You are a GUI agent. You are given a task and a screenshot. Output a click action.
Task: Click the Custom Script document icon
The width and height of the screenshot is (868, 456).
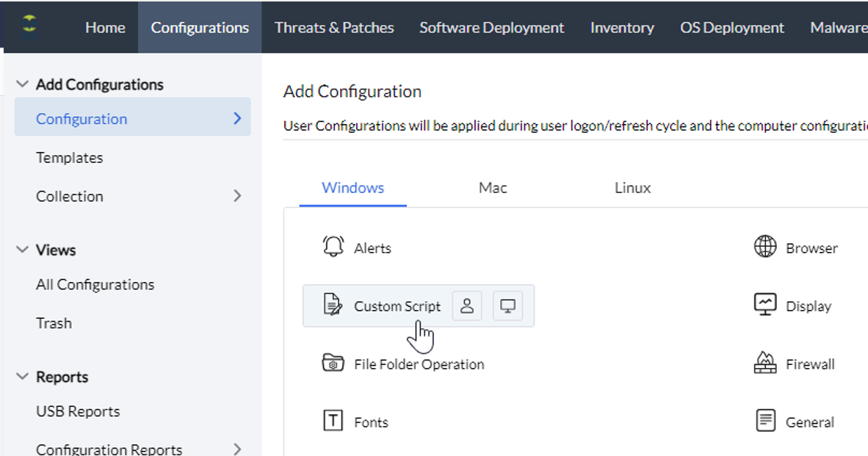(333, 305)
